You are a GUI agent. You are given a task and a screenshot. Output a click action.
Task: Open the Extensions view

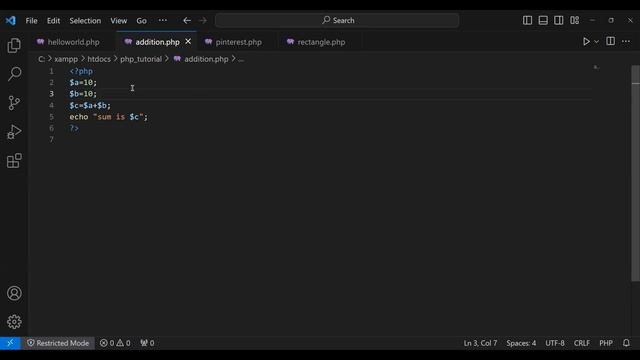coord(14,161)
